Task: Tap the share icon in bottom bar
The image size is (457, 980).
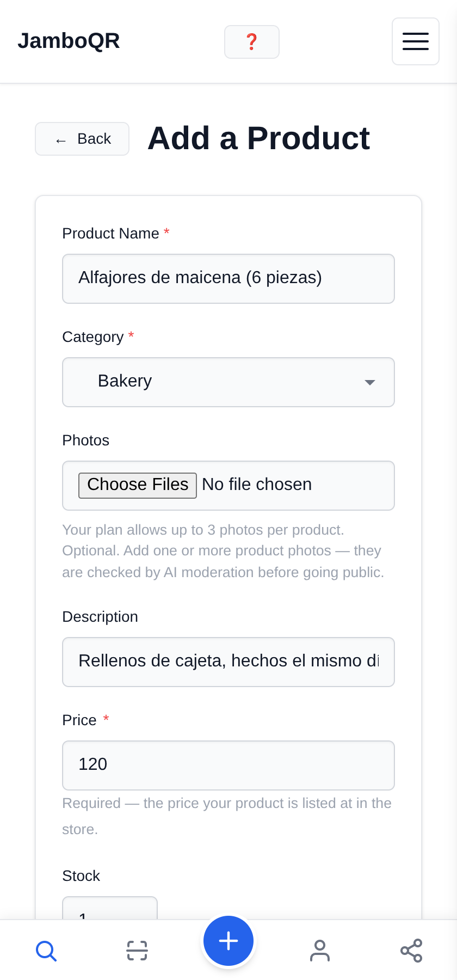Action: pyautogui.click(x=411, y=951)
